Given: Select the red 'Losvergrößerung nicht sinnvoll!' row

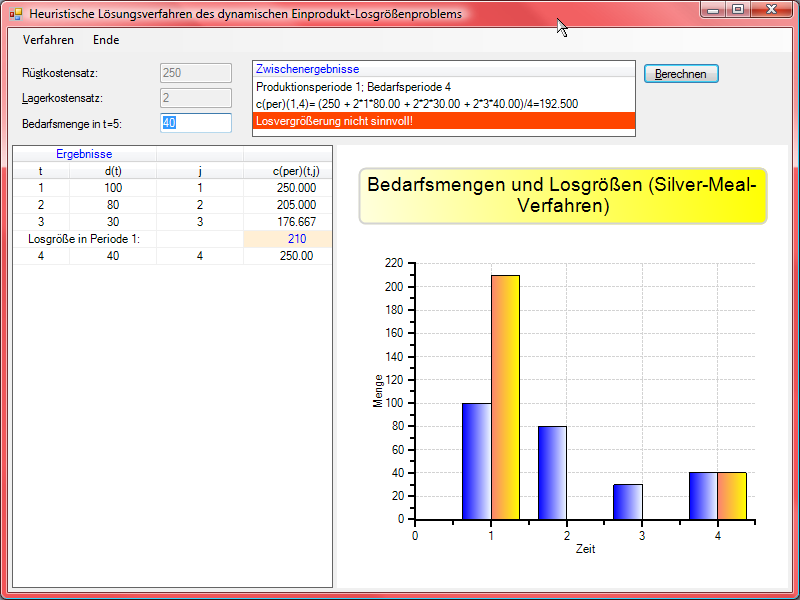Looking at the screenshot, I should (x=444, y=121).
